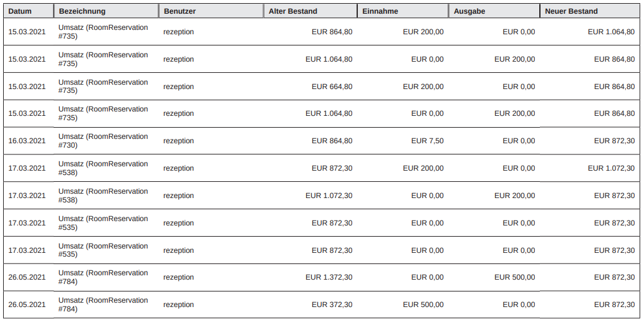Click the EUR 1.072,30 Neuer Bestand value
Image resolution: width=644 pixels, height=322 pixels.
click(x=611, y=168)
